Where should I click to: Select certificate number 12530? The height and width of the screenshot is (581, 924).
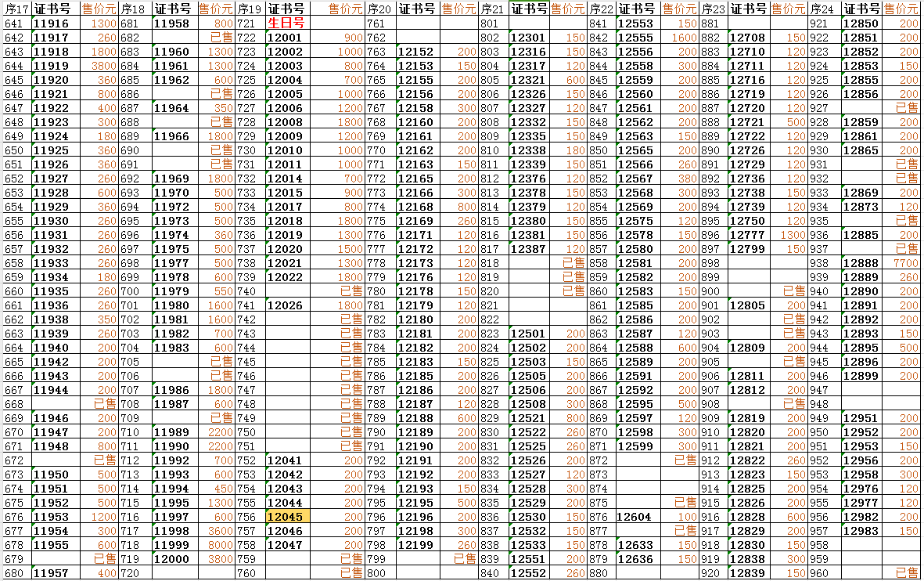(x=528, y=517)
